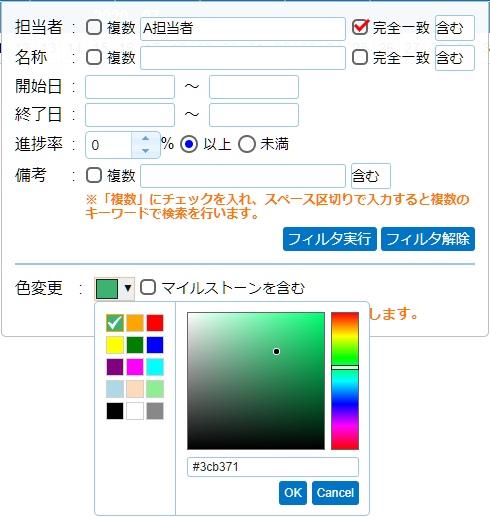Click the hue slider handle
This screenshot has height=517, width=490.
[x=345, y=367]
